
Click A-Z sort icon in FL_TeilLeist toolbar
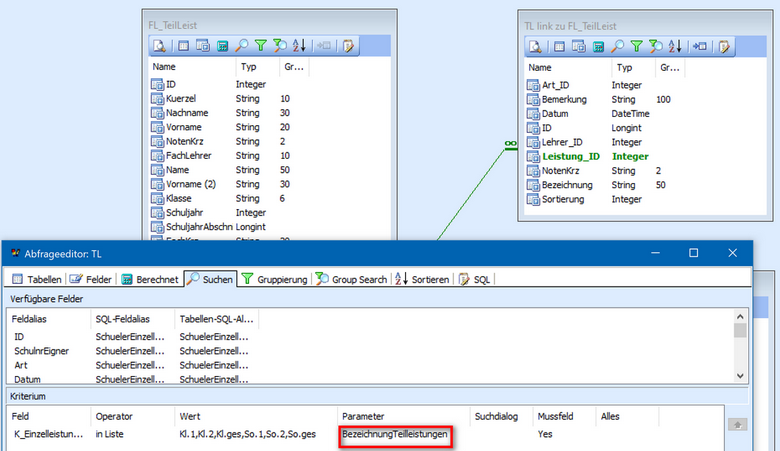(300, 46)
